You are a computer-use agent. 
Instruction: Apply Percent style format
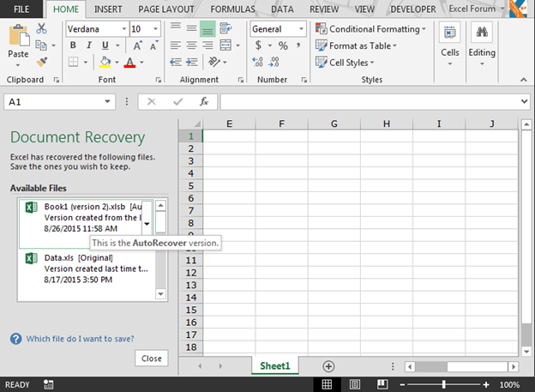pyautogui.click(x=283, y=45)
